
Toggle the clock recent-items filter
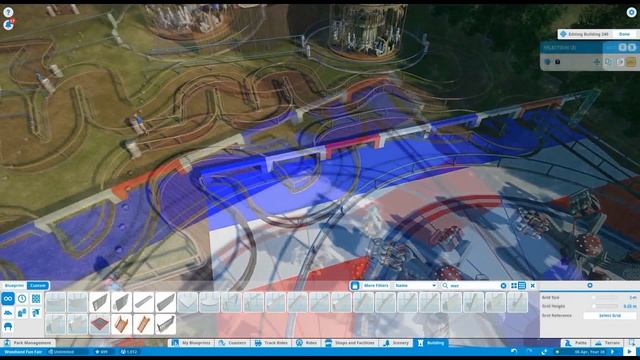[x=22, y=298]
